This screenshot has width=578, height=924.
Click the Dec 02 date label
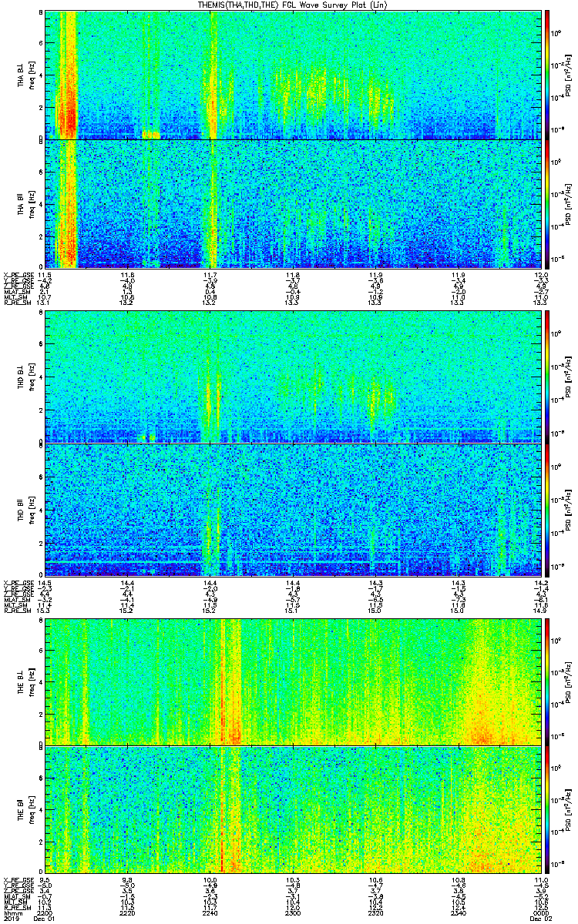click(x=540, y=917)
